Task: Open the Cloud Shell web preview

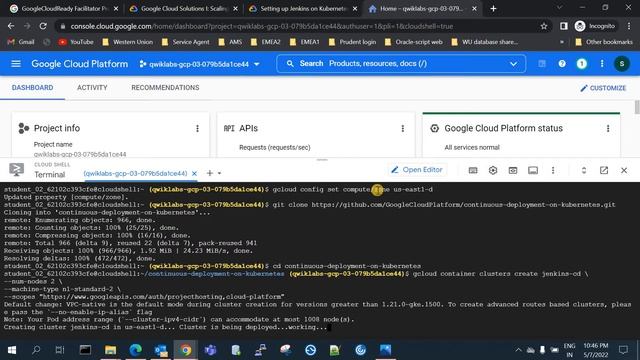Action: coord(513,170)
